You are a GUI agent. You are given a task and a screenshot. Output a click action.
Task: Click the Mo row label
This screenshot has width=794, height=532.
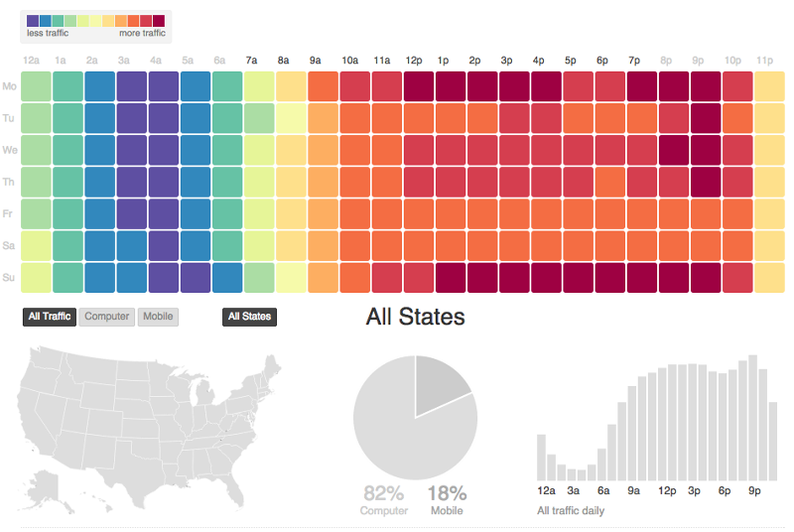pos(9,86)
